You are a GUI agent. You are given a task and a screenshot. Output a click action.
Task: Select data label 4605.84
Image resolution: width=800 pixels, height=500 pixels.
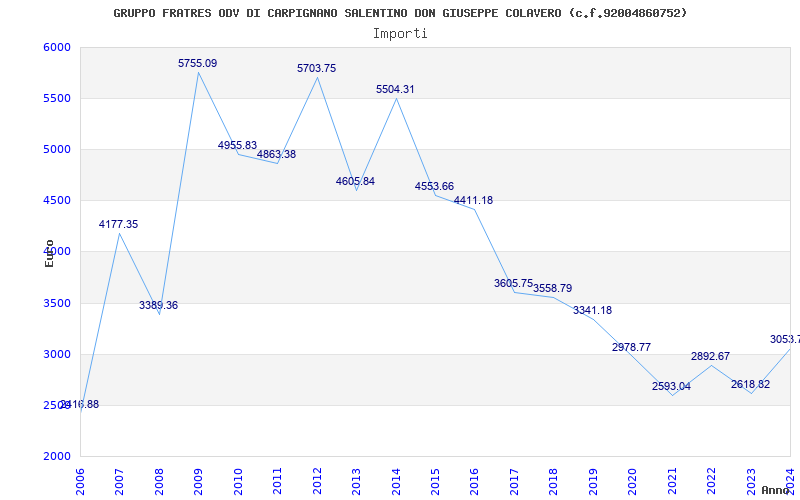pos(355,181)
